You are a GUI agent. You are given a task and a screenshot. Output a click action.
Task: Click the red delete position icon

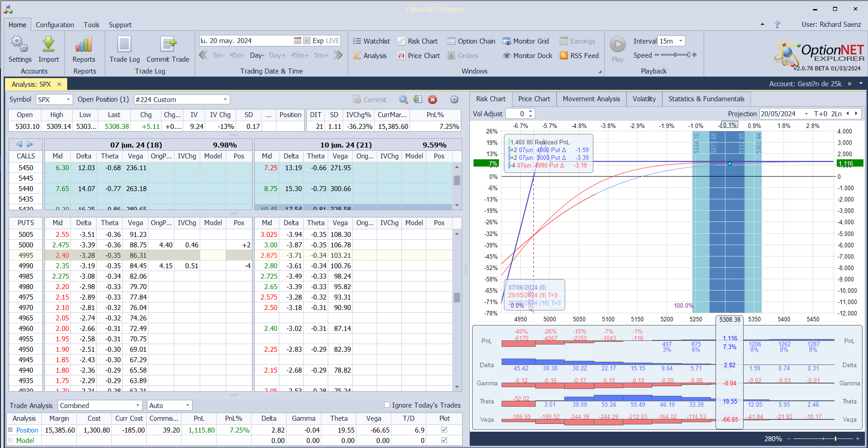point(433,99)
